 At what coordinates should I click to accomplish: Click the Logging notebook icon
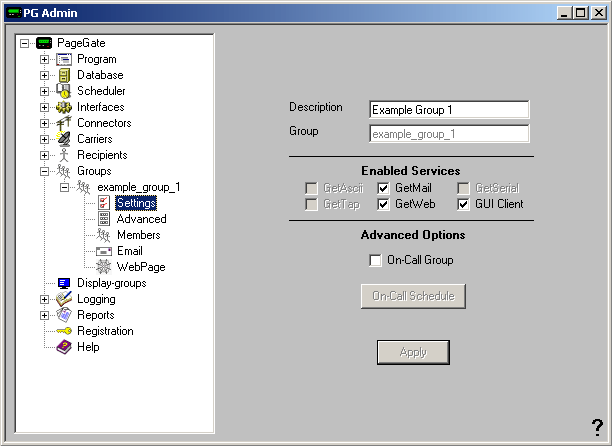[x=64, y=299]
